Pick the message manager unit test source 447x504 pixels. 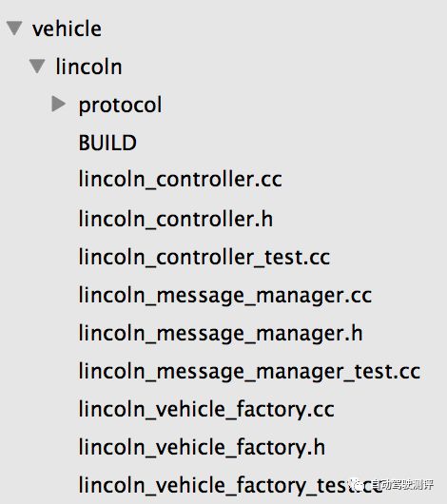(249, 372)
